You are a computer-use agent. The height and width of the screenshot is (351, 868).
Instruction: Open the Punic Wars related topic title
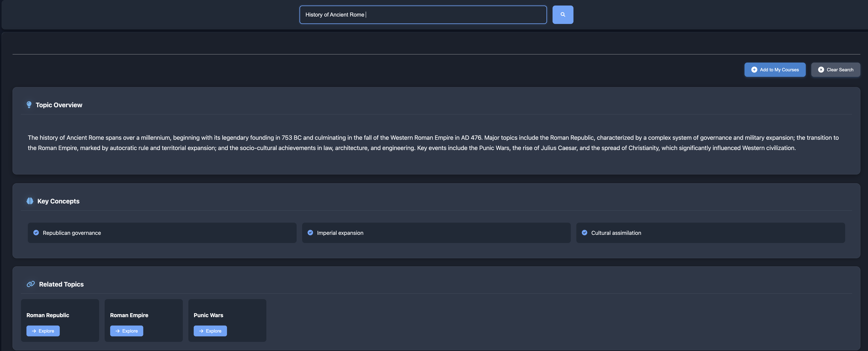tap(208, 315)
